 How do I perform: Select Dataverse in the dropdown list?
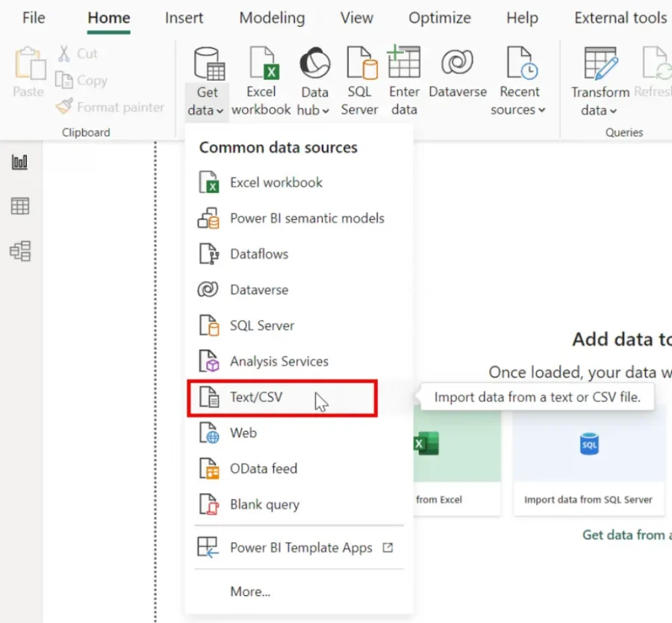click(x=299, y=290)
